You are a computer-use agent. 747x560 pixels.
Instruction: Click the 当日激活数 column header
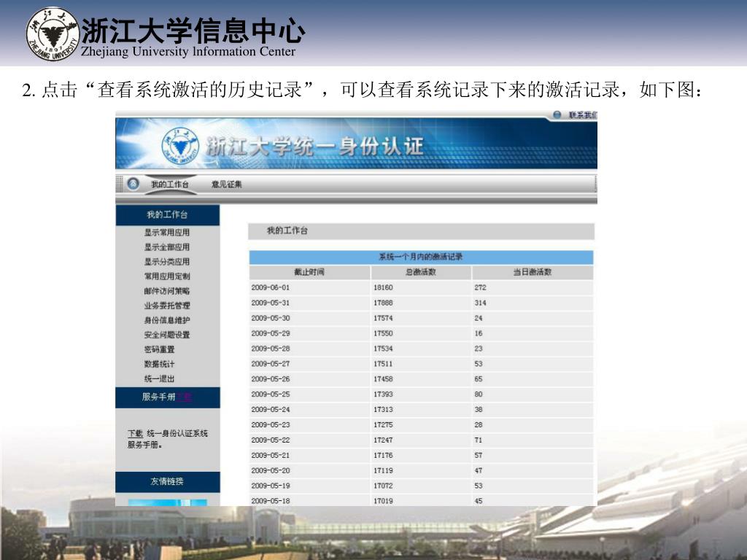532,272
